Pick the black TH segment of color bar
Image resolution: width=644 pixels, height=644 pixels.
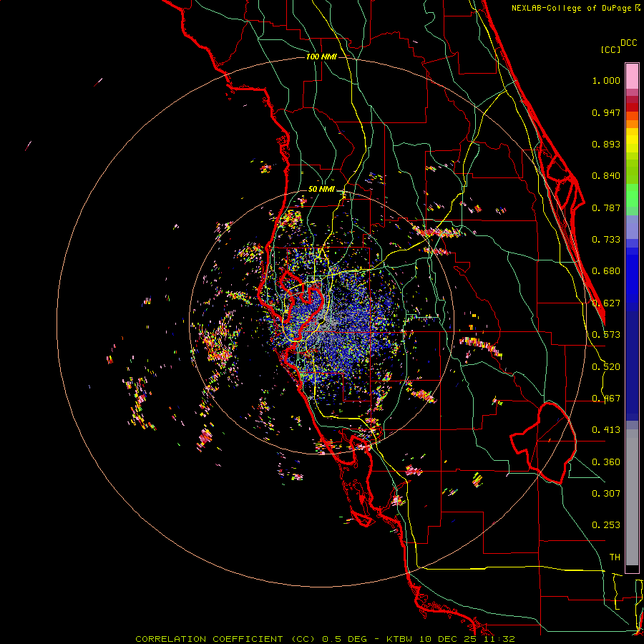click(x=632, y=568)
